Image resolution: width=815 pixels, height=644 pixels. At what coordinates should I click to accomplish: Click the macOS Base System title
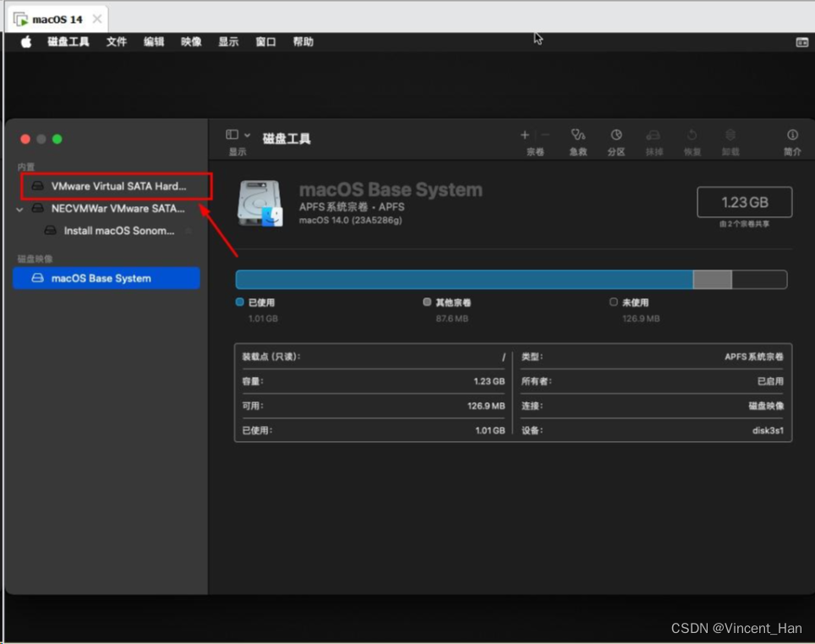click(391, 189)
